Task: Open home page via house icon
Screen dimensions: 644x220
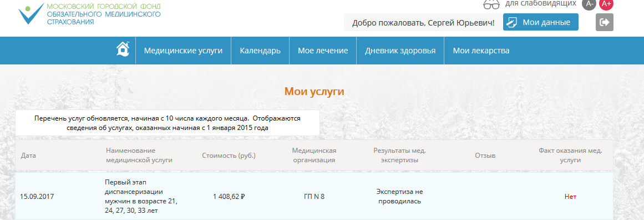Action: (123, 49)
